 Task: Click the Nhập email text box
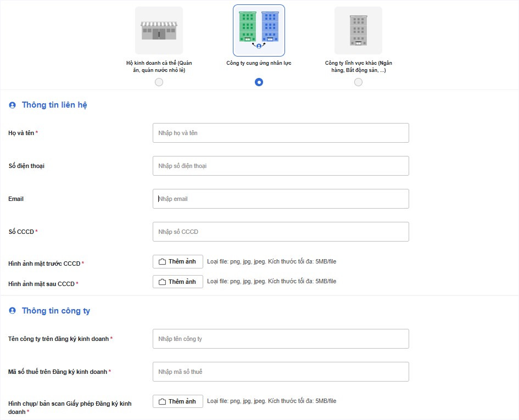pyautogui.click(x=281, y=199)
